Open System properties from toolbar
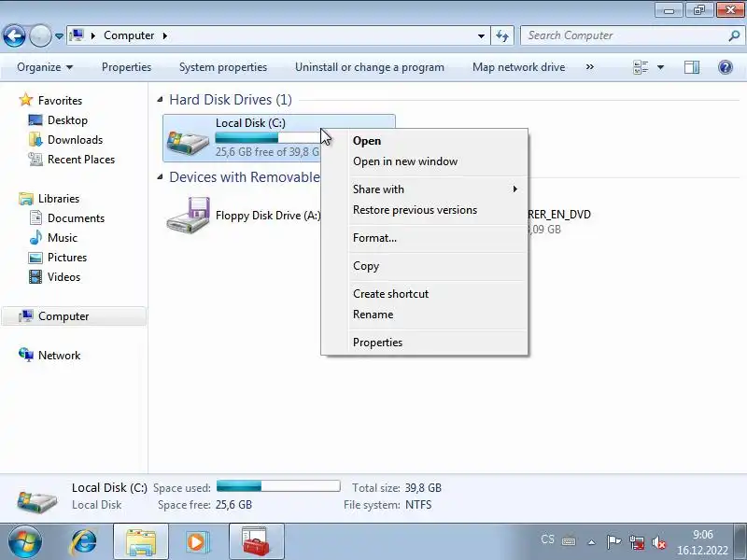 [x=223, y=67]
